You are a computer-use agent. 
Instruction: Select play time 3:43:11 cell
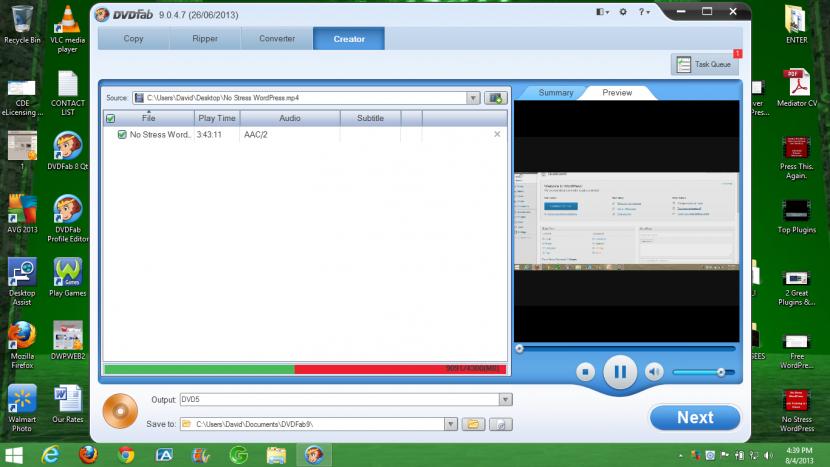(x=209, y=134)
